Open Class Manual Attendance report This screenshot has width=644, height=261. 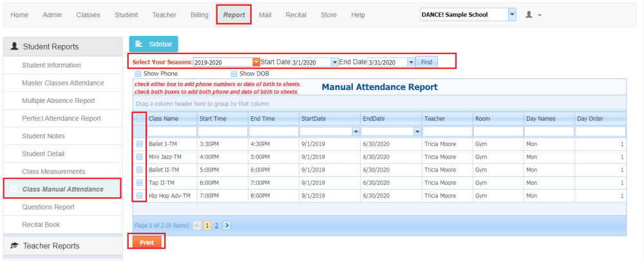62,189
